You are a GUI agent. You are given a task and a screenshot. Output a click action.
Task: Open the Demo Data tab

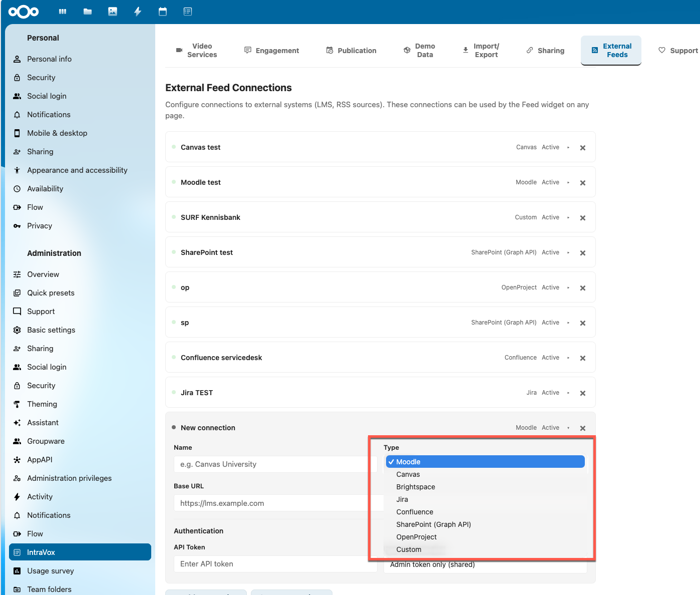[x=419, y=50]
